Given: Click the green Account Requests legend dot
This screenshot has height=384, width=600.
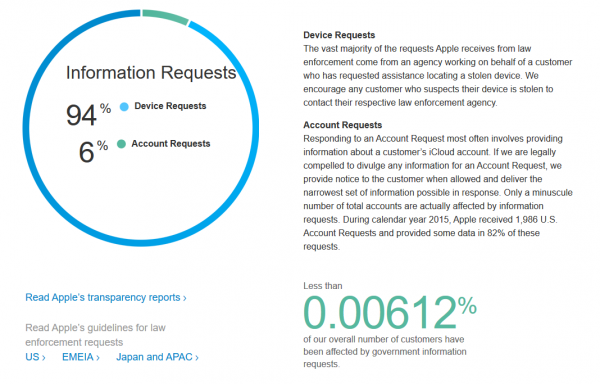Looking at the screenshot, I should [121, 144].
